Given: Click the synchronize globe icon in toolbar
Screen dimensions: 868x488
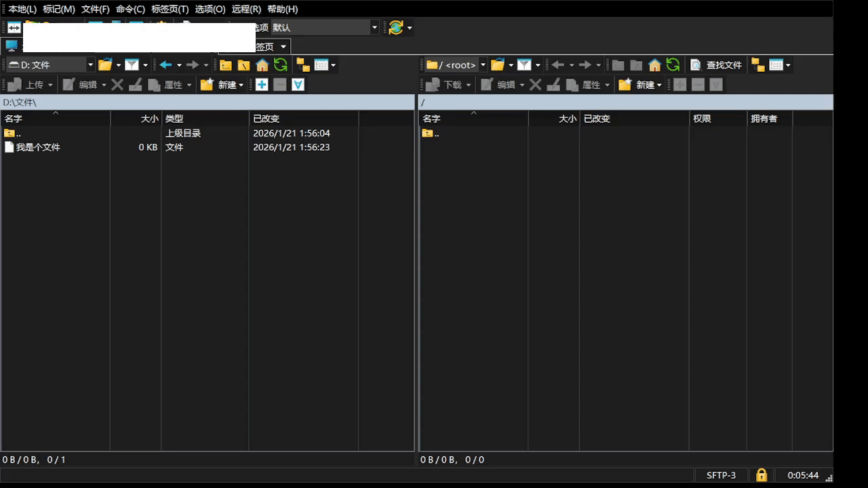Looking at the screenshot, I should (x=396, y=28).
